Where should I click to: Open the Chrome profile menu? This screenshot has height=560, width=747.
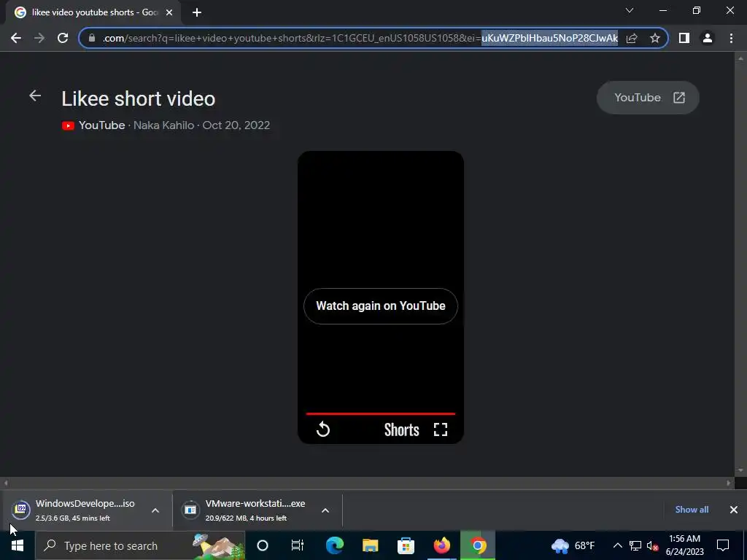coord(708,38)
